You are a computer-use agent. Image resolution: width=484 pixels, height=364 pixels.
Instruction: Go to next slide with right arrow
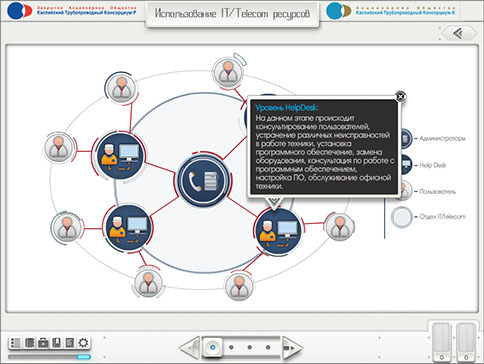[292, 348]
